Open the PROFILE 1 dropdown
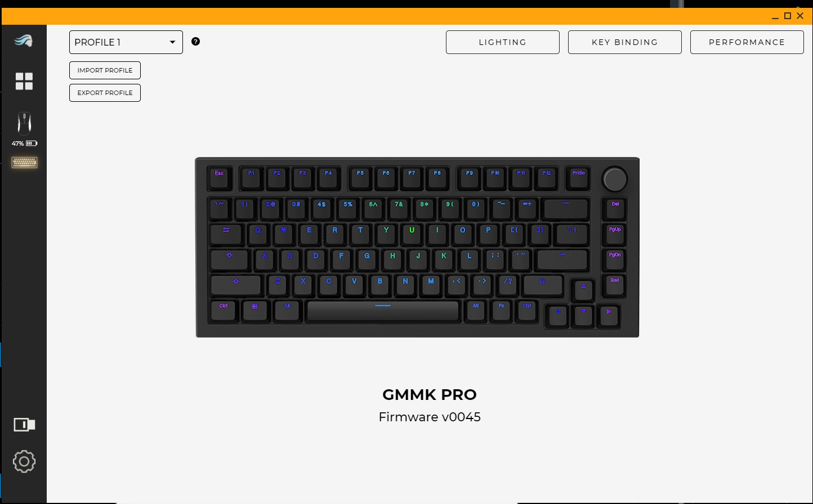This screenshot has width=813, height=504. 126,42
